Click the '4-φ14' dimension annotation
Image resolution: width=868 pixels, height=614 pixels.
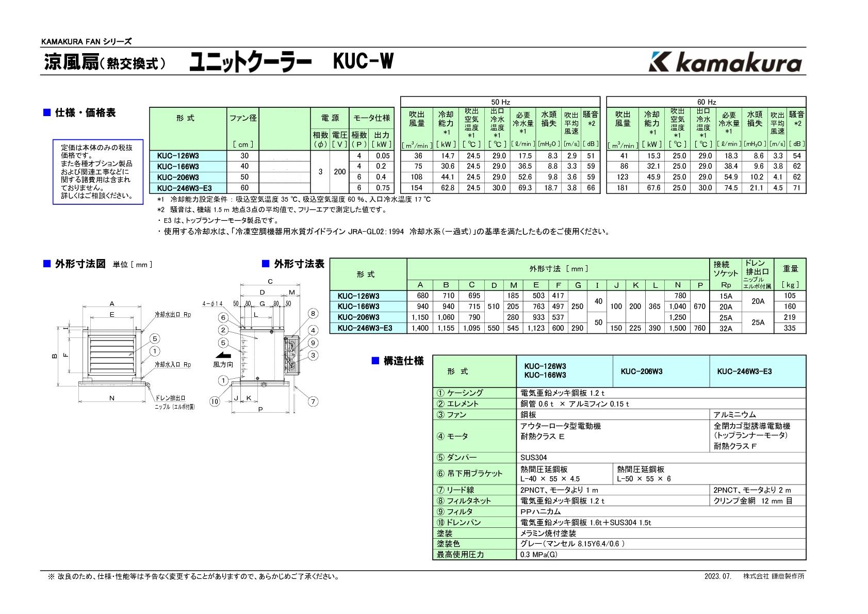pos(212,303)
